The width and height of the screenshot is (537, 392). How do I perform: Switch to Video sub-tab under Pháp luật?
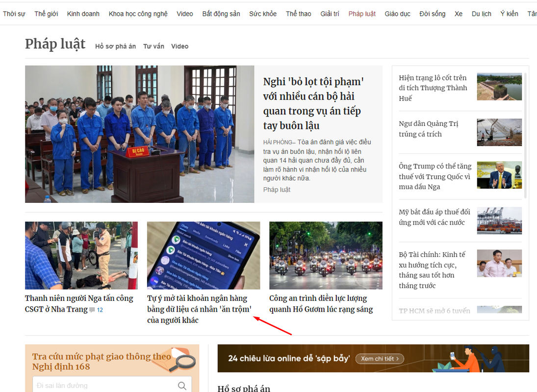[x=180, y=46]
